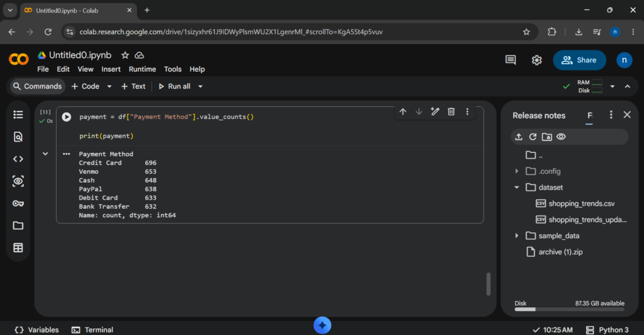
Task: Mount Google Drive folder icon
Action: 547,137
